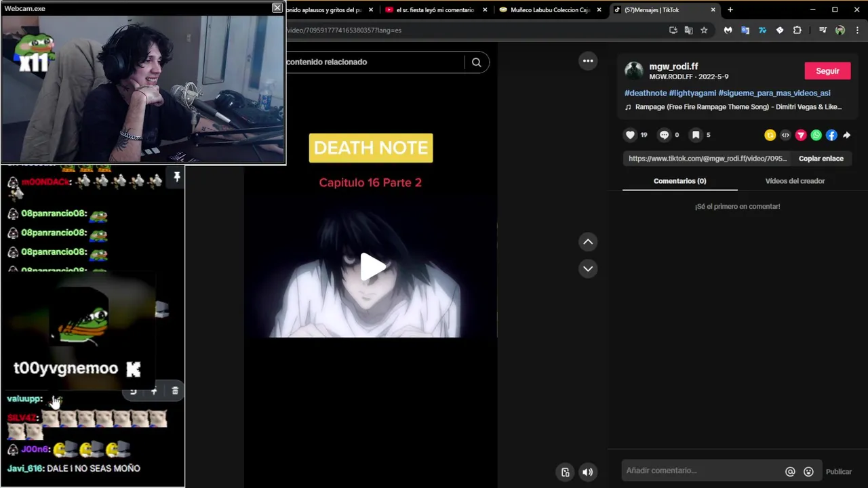Image resolution: width=868 pixels, height=488 pixels.
Task: Play the Death Note video
Action: 372,267
